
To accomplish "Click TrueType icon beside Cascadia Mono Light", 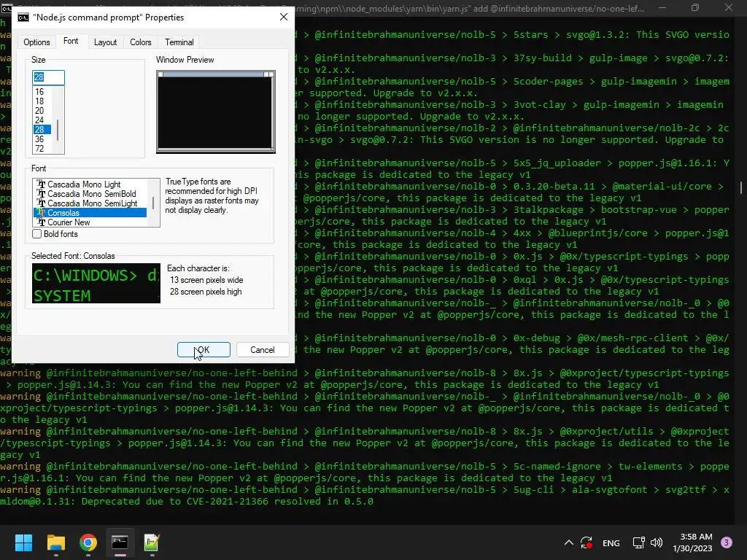I will 42,184.
